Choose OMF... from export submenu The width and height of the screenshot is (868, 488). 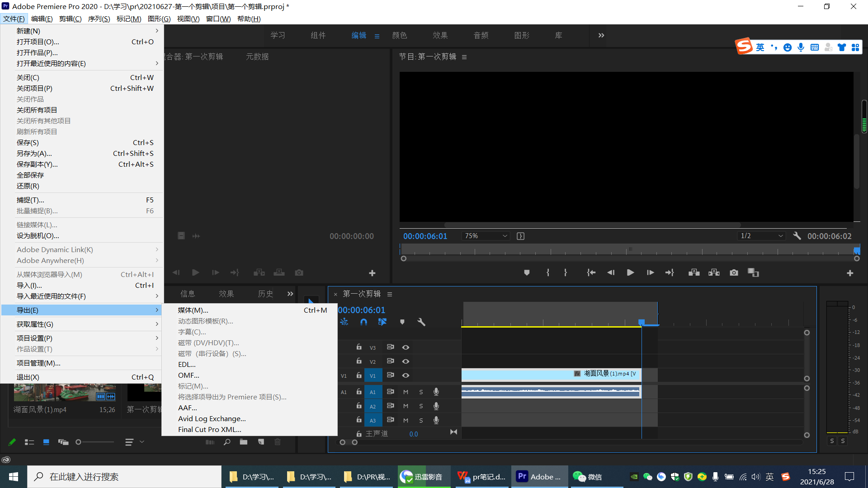coord(250,375)
